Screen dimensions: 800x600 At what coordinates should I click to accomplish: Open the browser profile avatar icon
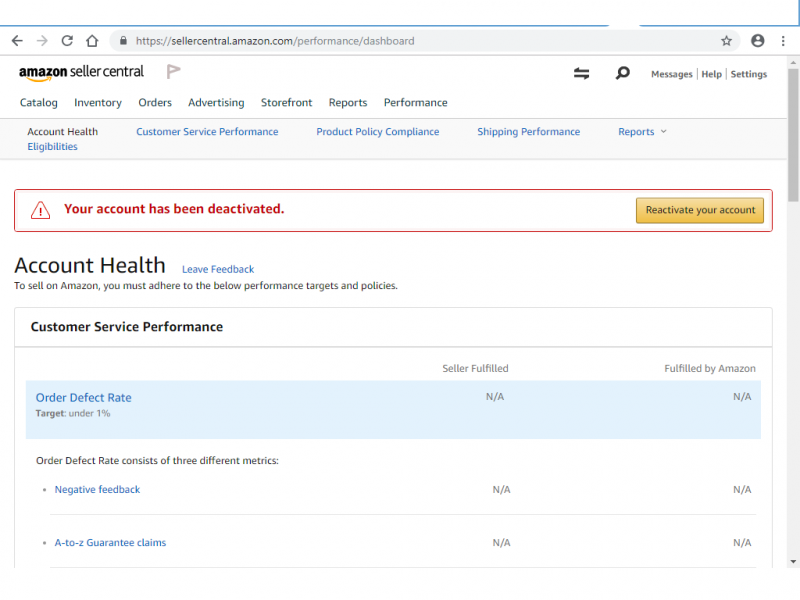click(758, 41)
